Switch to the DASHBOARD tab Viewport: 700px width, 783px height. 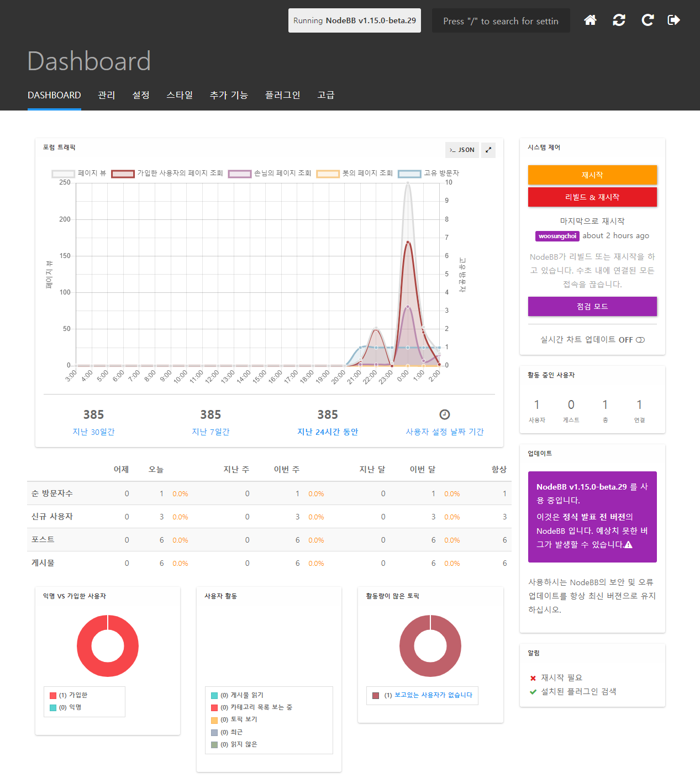(x=54, y=95)
